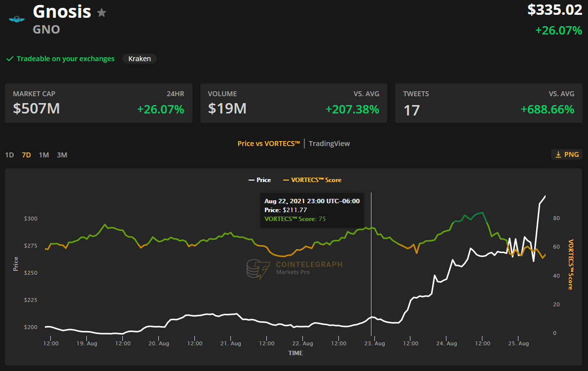Switch to the TradingView tab
The image size is (588, 371).
329,144
